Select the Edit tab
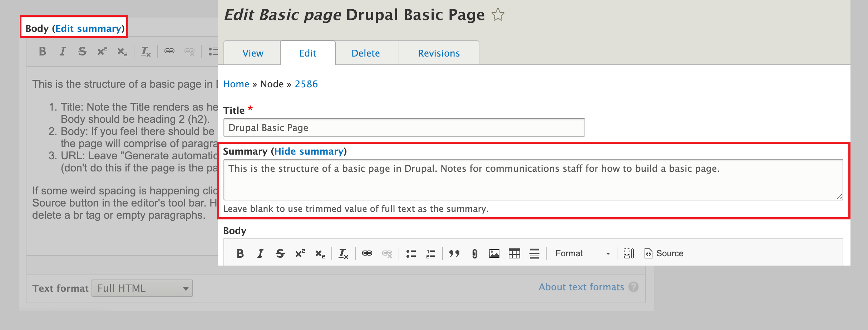 tap(308, 53)
